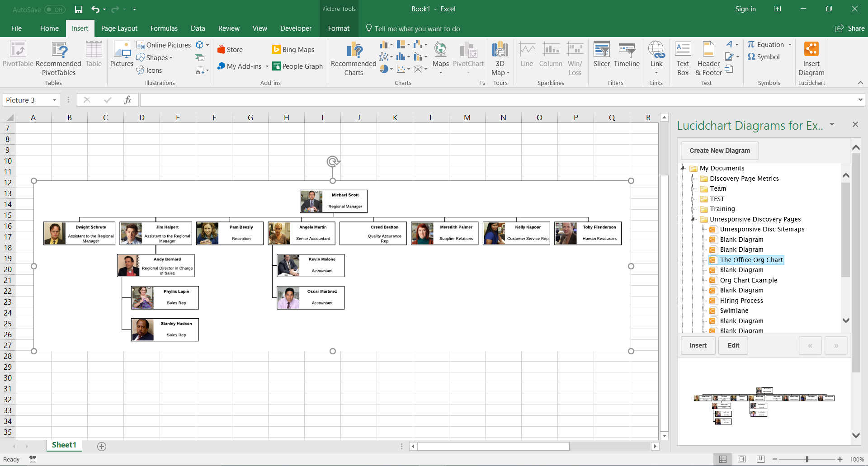The width and height of the screenshot is (868, 466).
Task: Open the Pictures insert tool
Action: pyautogui.click(x=122, y=54)
